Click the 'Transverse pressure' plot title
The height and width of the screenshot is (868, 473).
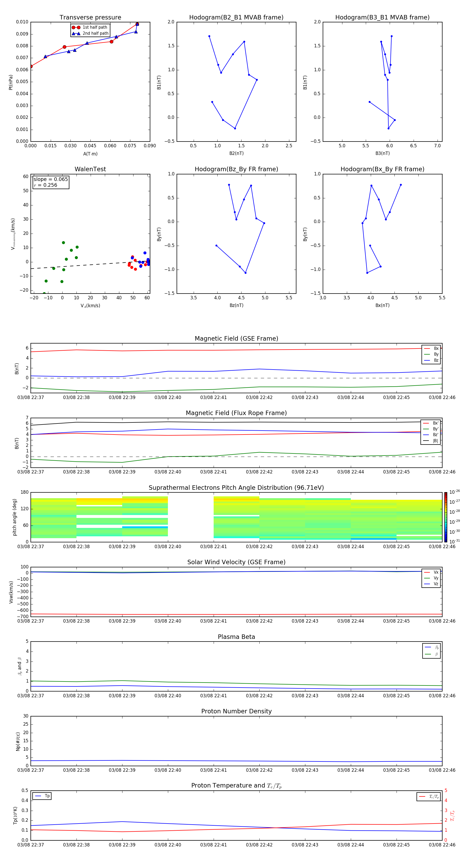[x=90, y=18]
